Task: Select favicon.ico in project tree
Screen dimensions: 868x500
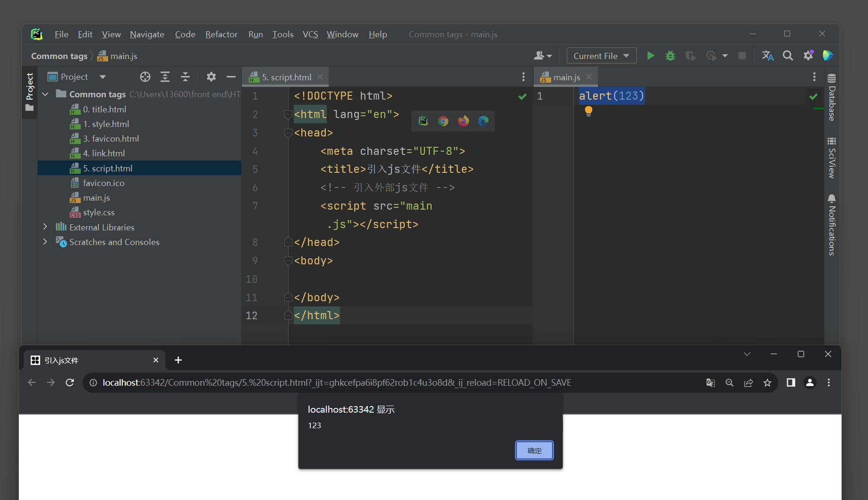Action: click(103, 183)
